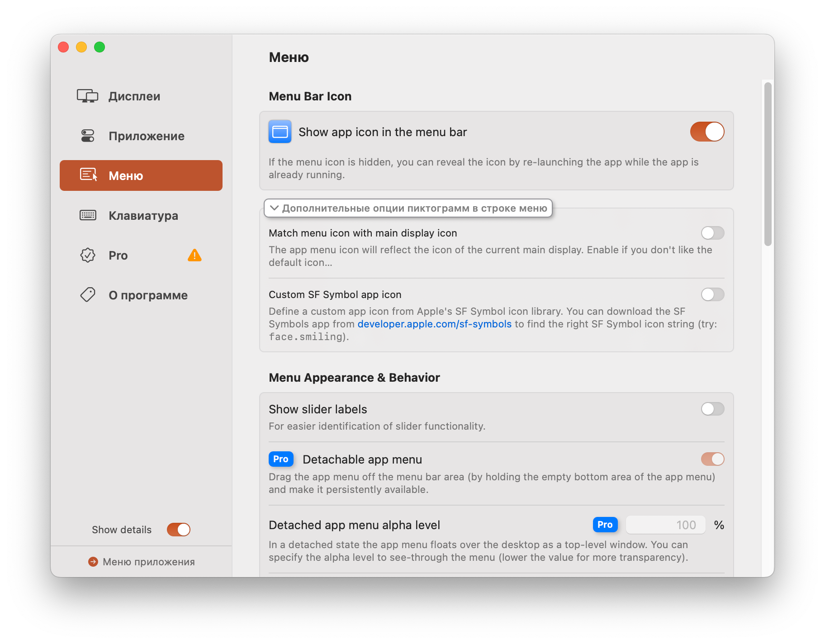Click the Detached app menu alpha level label
825x644 pixels.
click(354, 525)
